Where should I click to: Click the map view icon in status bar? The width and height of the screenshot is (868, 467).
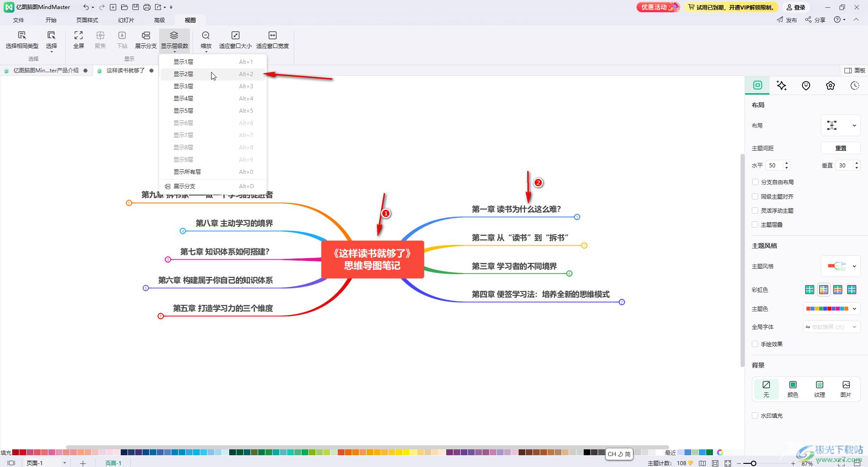coord(702,463)
